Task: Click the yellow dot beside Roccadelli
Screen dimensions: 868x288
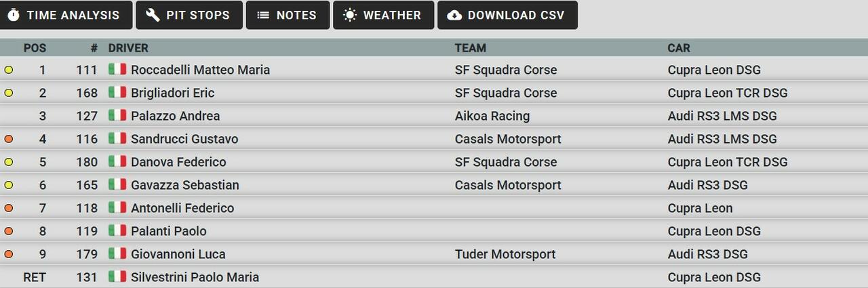Action: [x=9, y=70]
